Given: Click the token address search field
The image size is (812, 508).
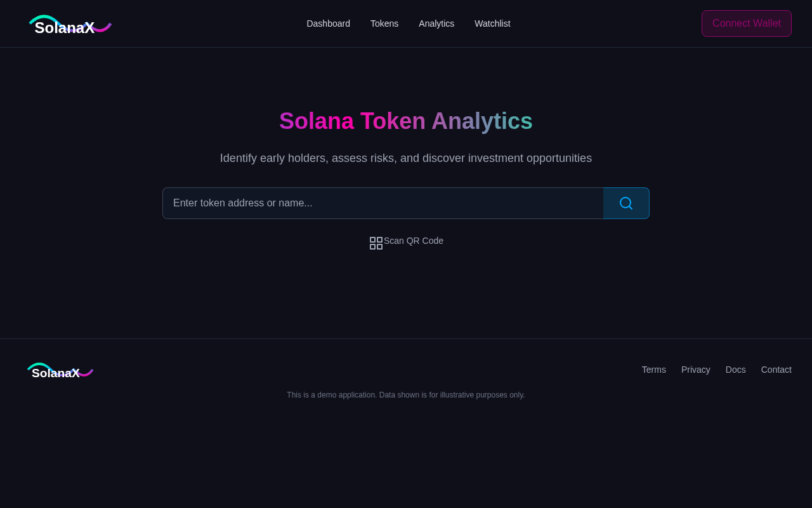Looking at the screenshot, I should click(x=381, y=203).
